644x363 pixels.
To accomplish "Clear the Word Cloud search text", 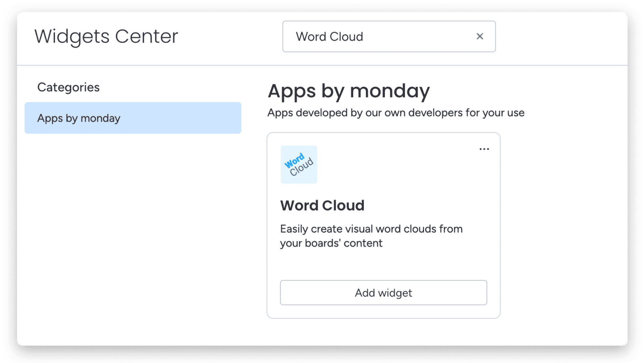I will tap(480, 36).
